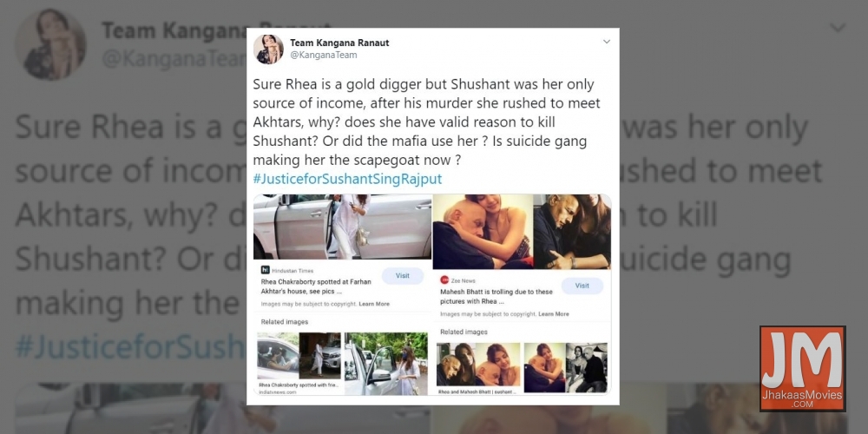Image resolution: width=868 pixels, height=434 pixels.
Task: Open Learn More under Hindustan Times result
Action: (373, 304)
